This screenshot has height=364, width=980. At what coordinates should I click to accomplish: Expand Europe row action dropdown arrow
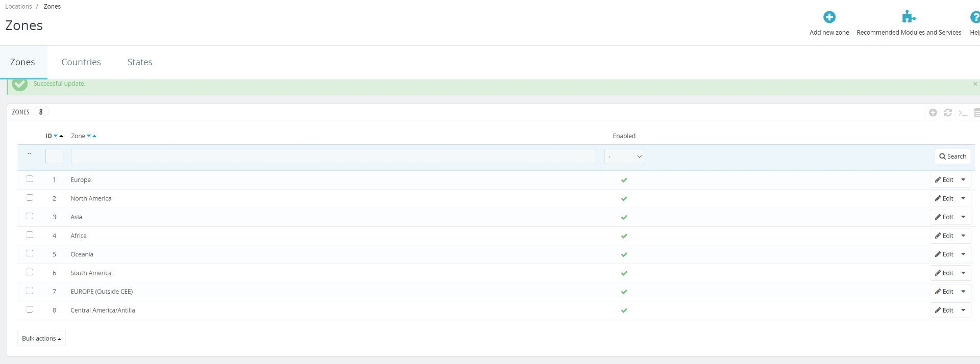coord(963,180)
